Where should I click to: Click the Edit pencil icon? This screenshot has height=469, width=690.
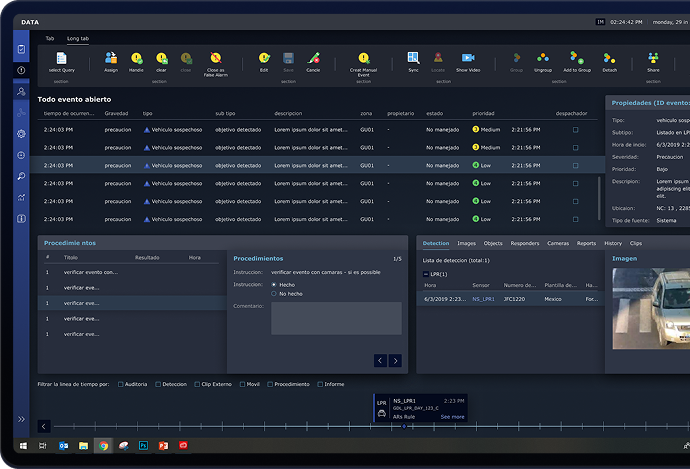pyautogui.click(x=264, y=59)
